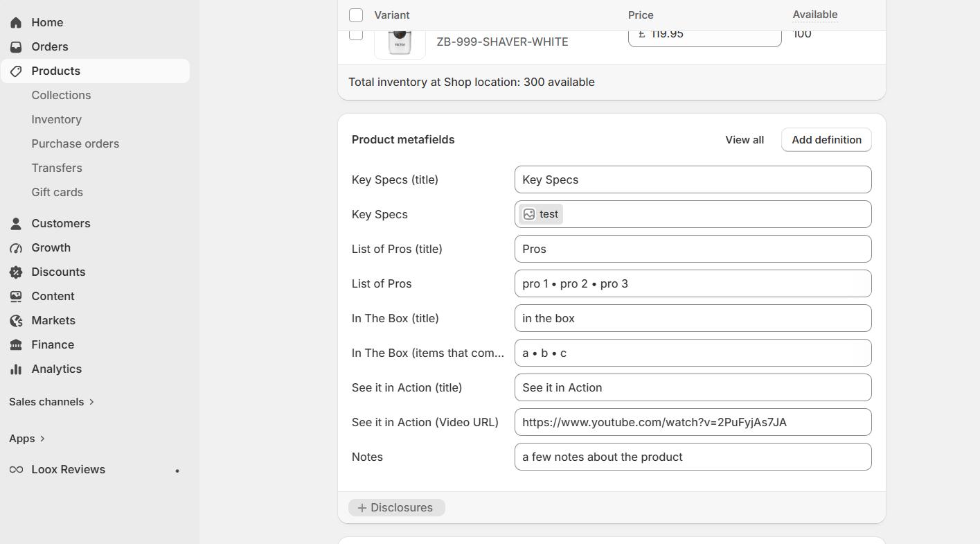Open Home via its house icon

tap(16, 22)
